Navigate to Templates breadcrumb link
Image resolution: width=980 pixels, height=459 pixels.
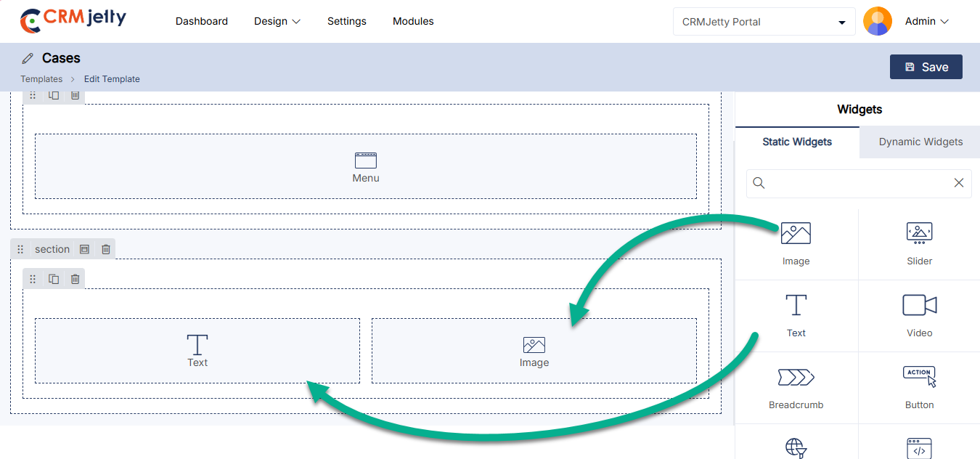pos(41,79)
